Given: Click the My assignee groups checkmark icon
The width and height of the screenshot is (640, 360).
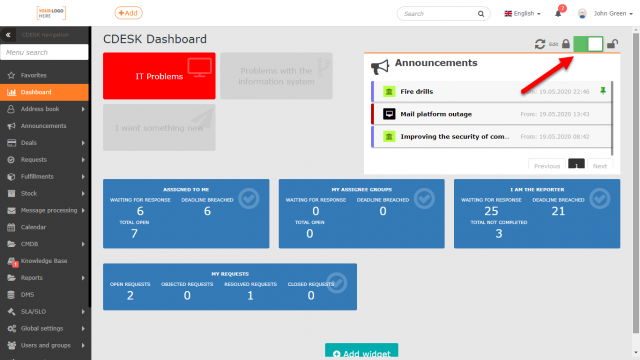Looking at the screenshot, I should click(424, 199).
